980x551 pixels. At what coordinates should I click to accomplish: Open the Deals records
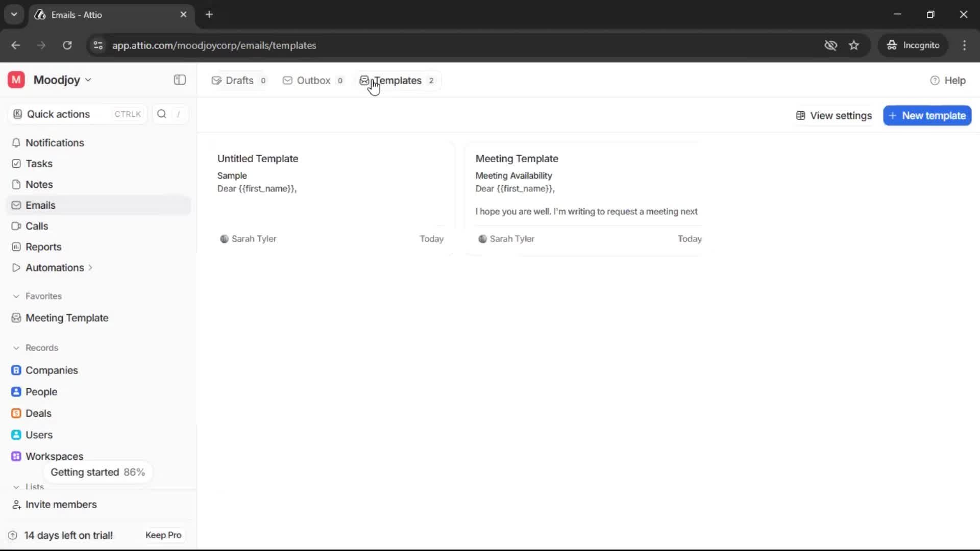pyautogui.click(x=38, y=413)
